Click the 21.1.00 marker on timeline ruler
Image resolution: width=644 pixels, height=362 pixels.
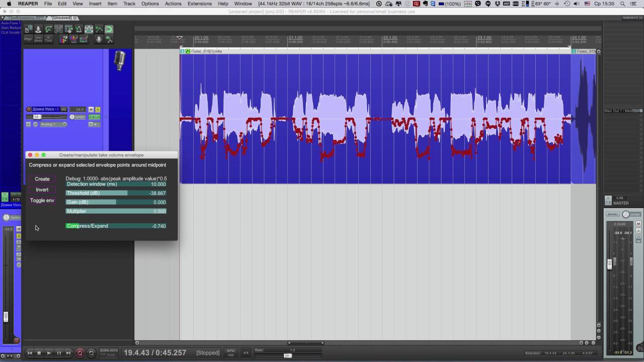tap(295, 38)
